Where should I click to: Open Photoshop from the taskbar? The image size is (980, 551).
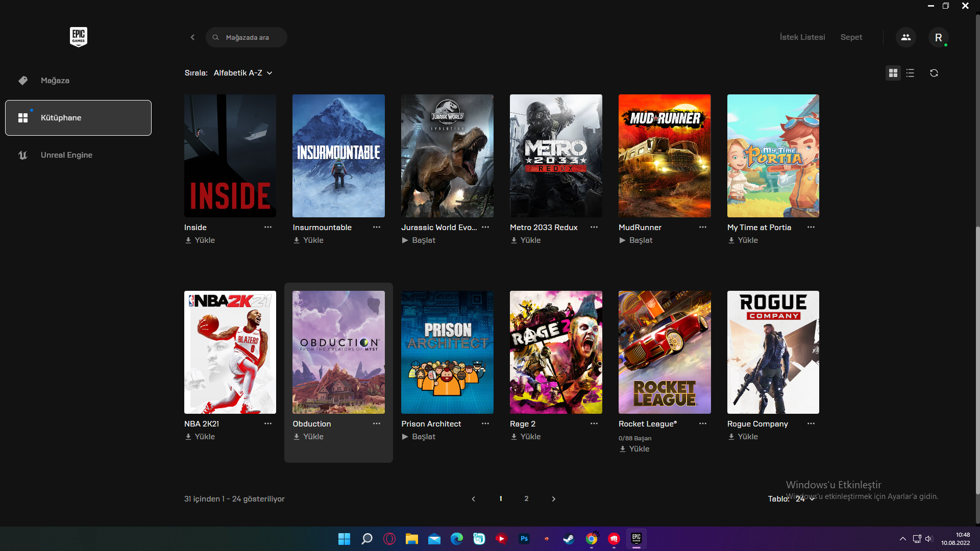[x=524, y=539]
